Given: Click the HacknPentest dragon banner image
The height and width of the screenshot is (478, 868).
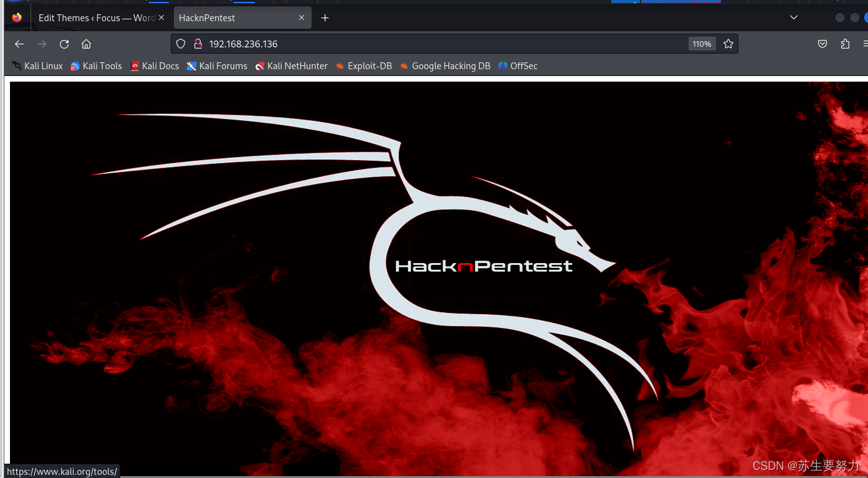Looking at the screenshot, I should tap(439, 279).
